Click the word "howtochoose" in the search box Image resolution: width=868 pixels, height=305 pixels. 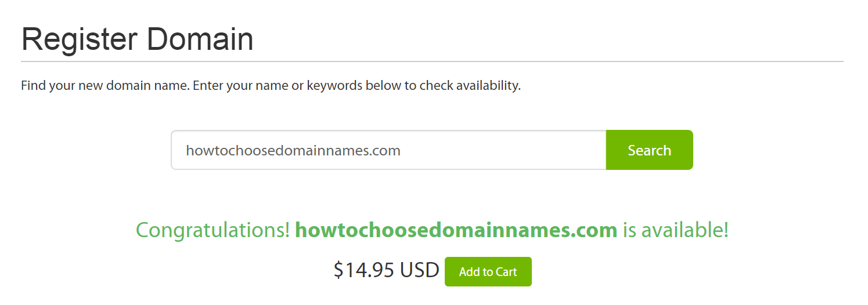(x=224, y=151)
